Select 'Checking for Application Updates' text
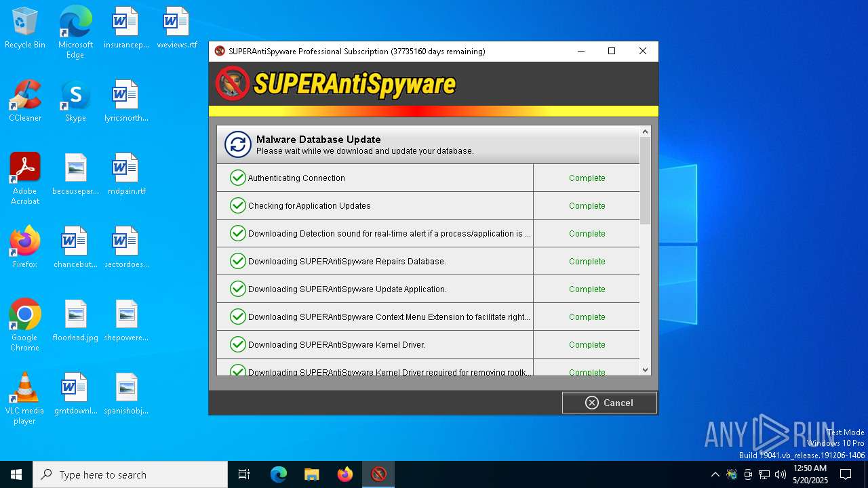Viewport: 868px width, 488px height. (309, 206)
